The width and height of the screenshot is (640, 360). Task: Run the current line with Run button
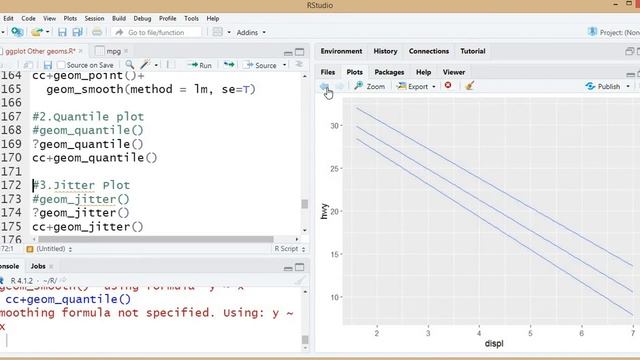200,65
